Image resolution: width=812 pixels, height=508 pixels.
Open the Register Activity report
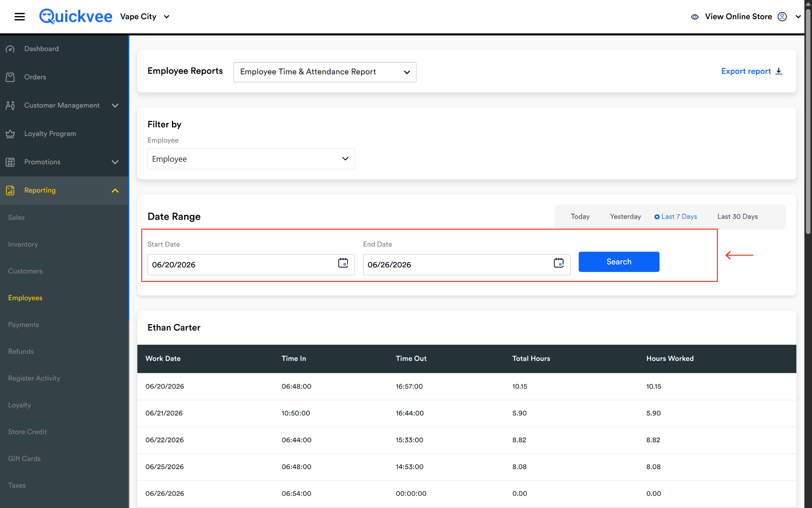point(34,378)
